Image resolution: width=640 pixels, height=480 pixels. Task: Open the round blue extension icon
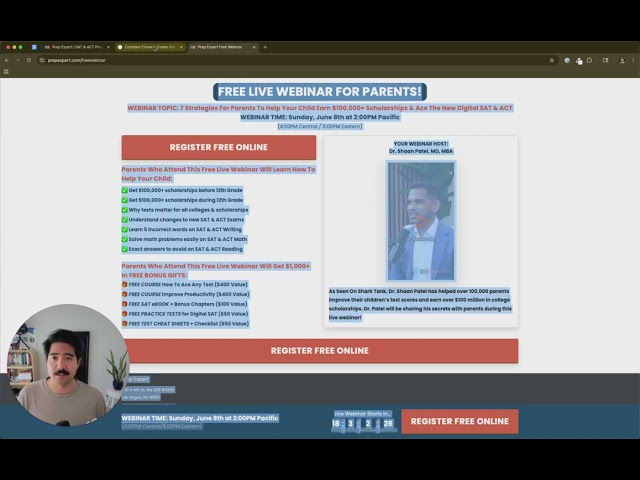[567, 60]
